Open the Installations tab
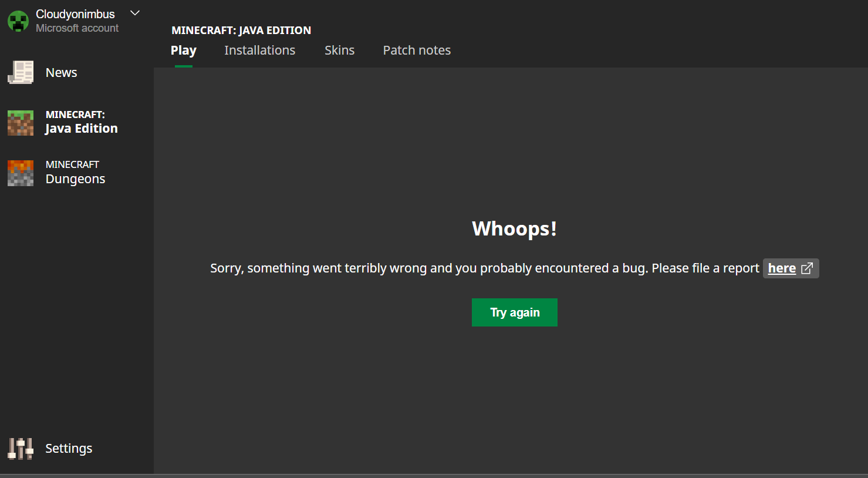The image size is (868, 478). coord(259,51)
